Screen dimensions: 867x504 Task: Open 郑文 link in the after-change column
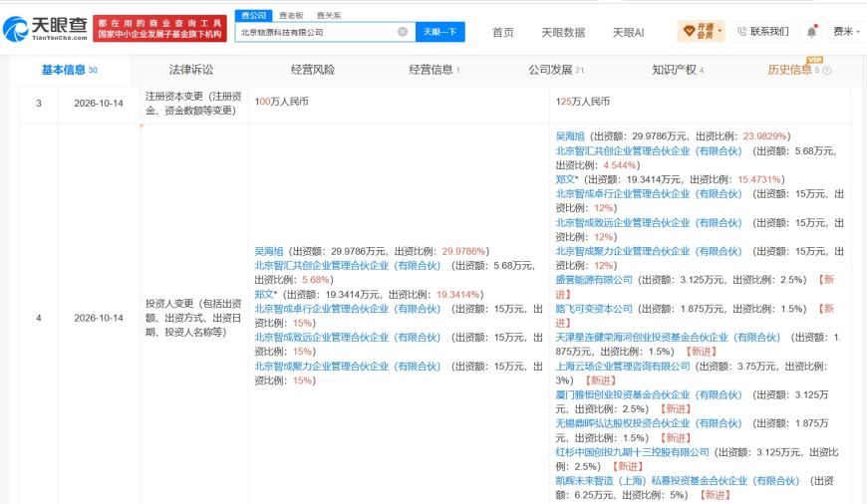pos(567,179)
